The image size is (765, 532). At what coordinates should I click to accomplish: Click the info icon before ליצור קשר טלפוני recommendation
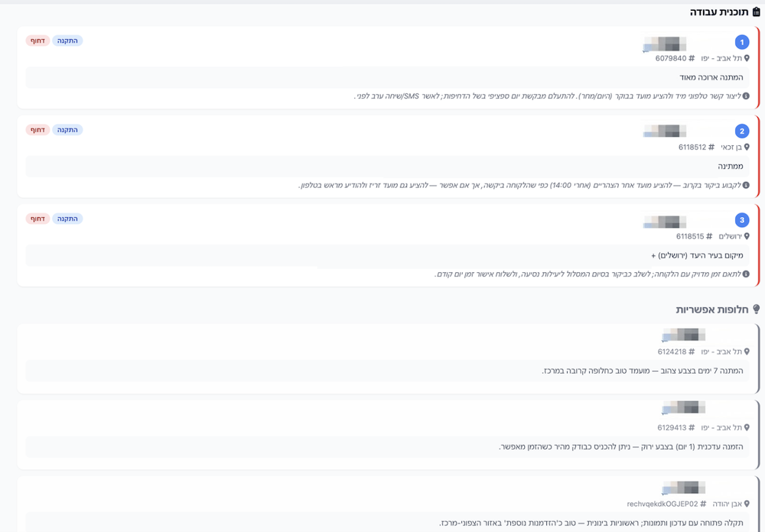point(746,96)
